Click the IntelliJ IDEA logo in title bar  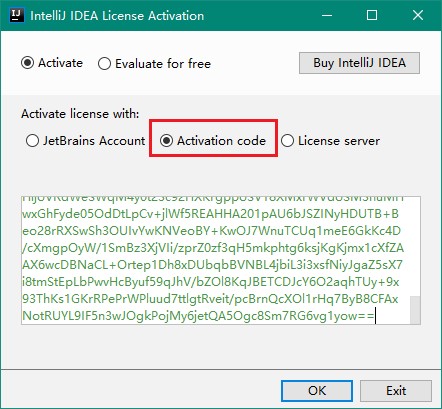point(17,15)
